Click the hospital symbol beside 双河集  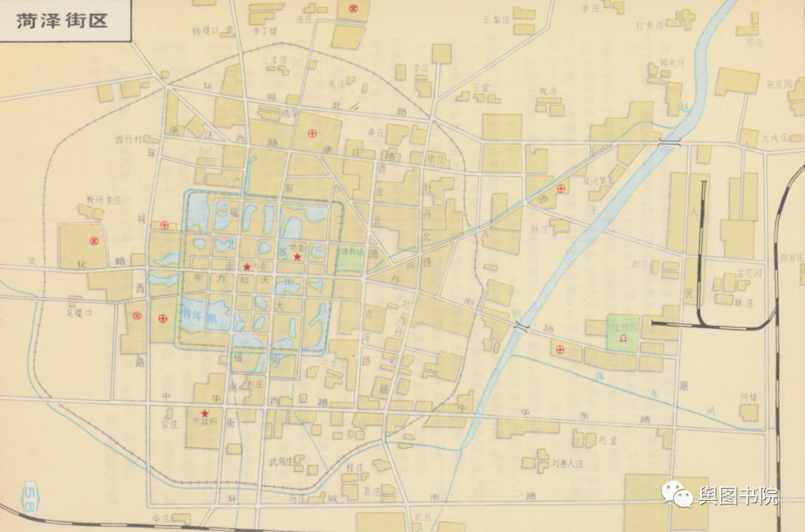tap(562, 189)
